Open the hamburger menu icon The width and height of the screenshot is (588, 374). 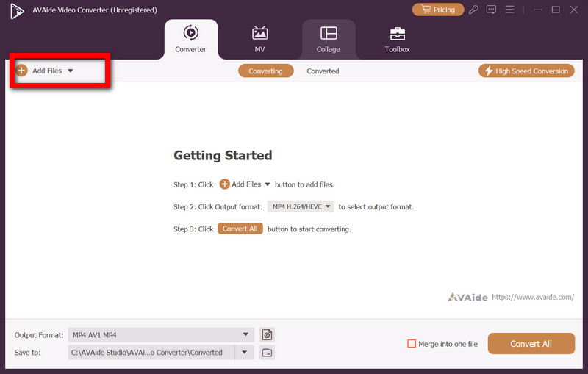tap(509, 10)
